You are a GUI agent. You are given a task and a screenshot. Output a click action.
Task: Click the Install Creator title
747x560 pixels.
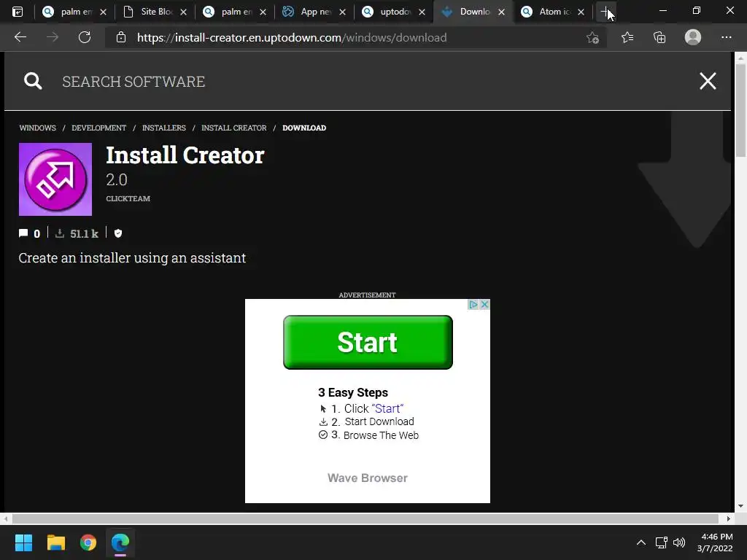click(x=185, y=155)
